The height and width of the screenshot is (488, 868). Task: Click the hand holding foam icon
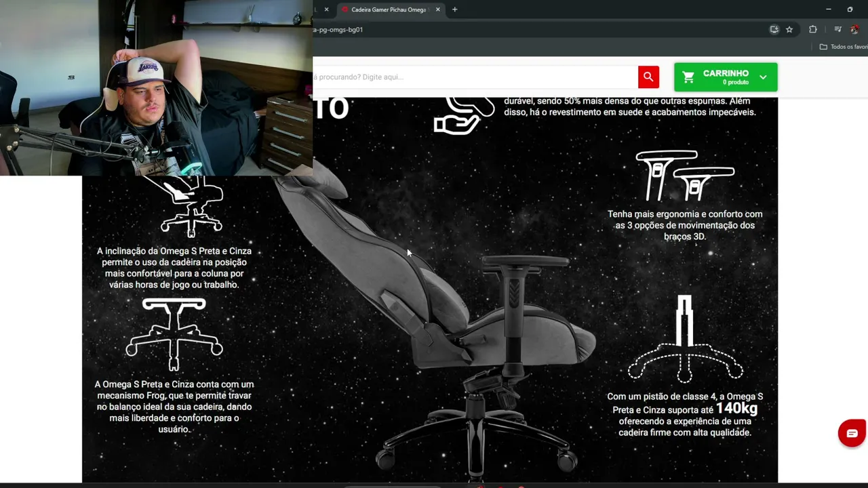(465, 117)
